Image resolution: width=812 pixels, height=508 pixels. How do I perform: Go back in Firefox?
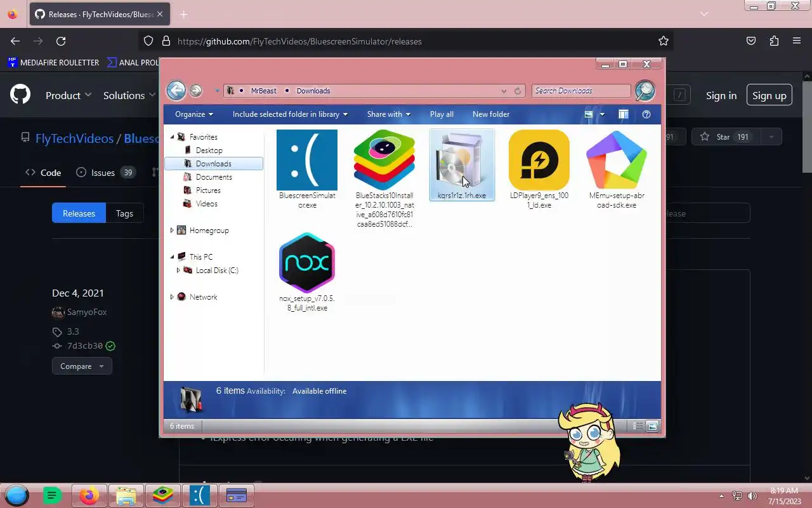[15, 41]
